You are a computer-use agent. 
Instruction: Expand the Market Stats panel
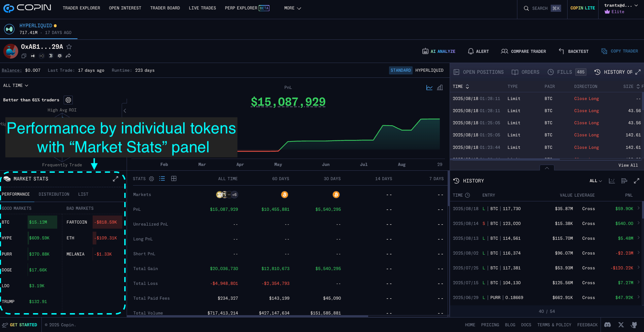coord(116,179)
